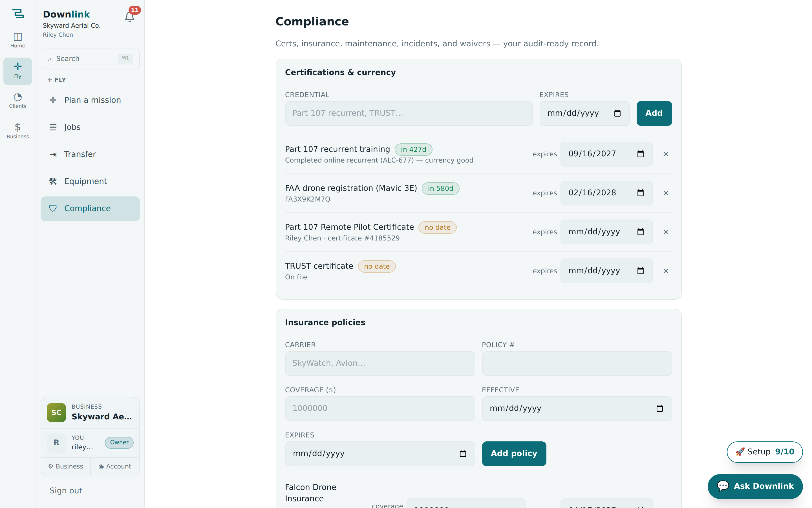The image size is (812, 508).
Task: Open calendar for Part 107 recurrent training expiry
Action: [640, 154]
